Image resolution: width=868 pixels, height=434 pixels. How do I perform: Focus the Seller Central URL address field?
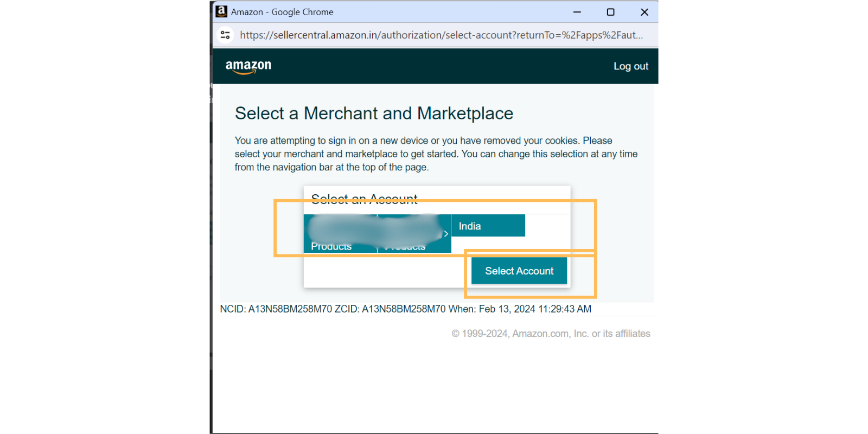point(441,35)
